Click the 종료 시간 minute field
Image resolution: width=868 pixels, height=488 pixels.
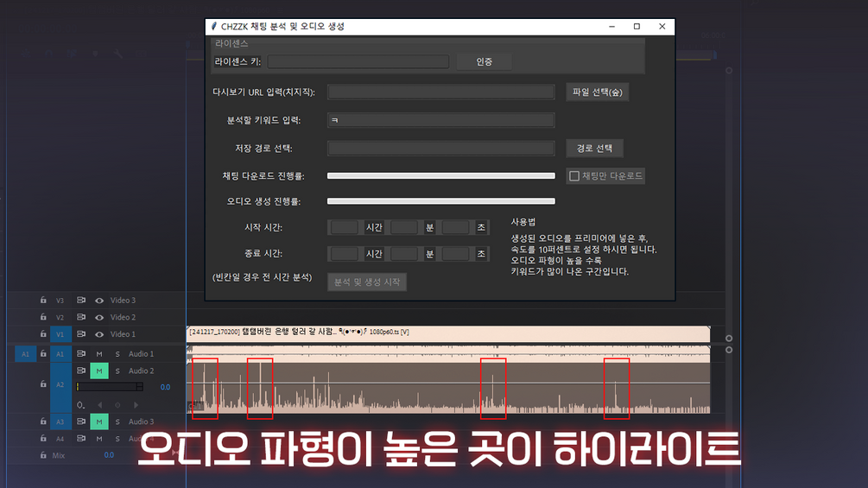coord(404,254)
